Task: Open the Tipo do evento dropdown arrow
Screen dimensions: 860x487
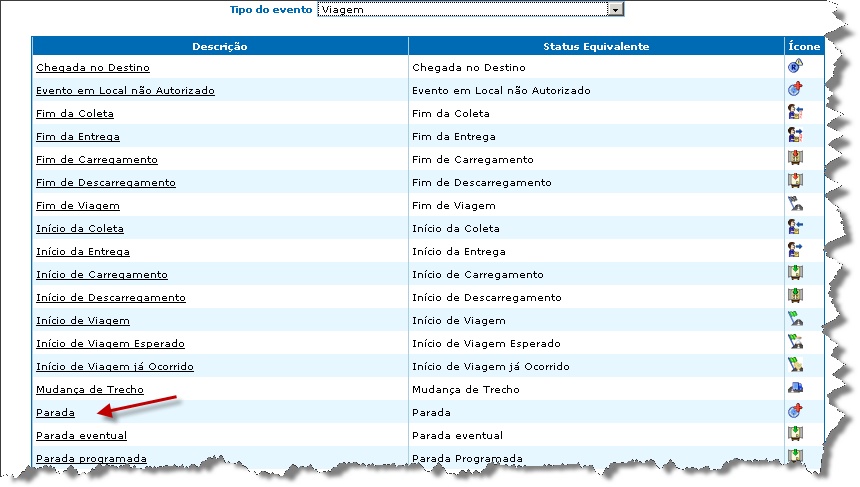Action: click(x=616, y=9)
